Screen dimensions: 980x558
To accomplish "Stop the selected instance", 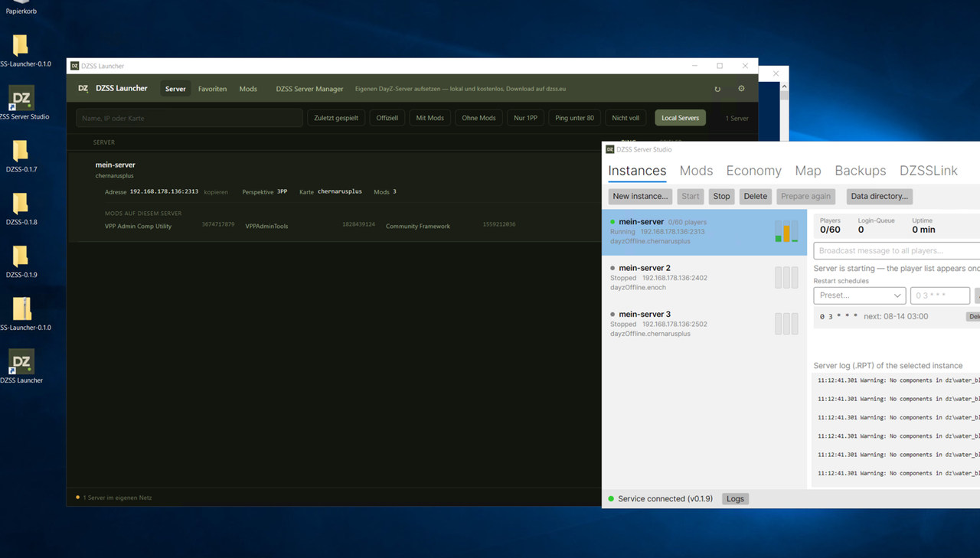I will pyautogui.click(x=721, y=196).
